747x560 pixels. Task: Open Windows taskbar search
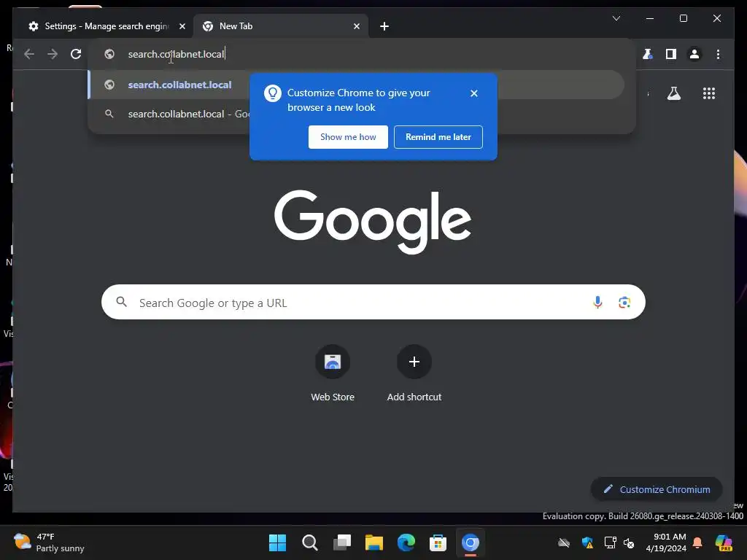pyautogui.click(x=309, y=542)
